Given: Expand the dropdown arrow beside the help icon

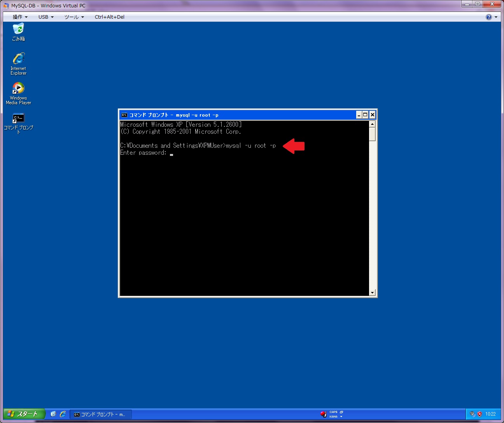Looking at the screenshot, I should pyautogui.click(x=496, y=17).
